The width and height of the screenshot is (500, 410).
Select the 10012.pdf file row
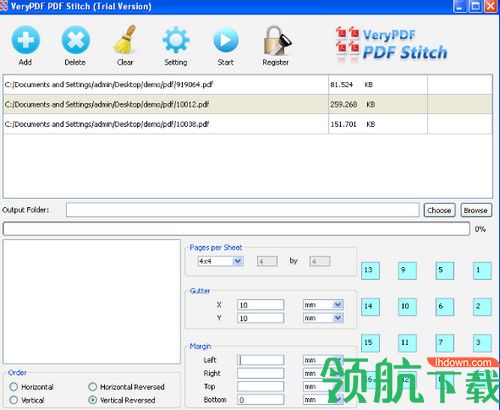248,104
